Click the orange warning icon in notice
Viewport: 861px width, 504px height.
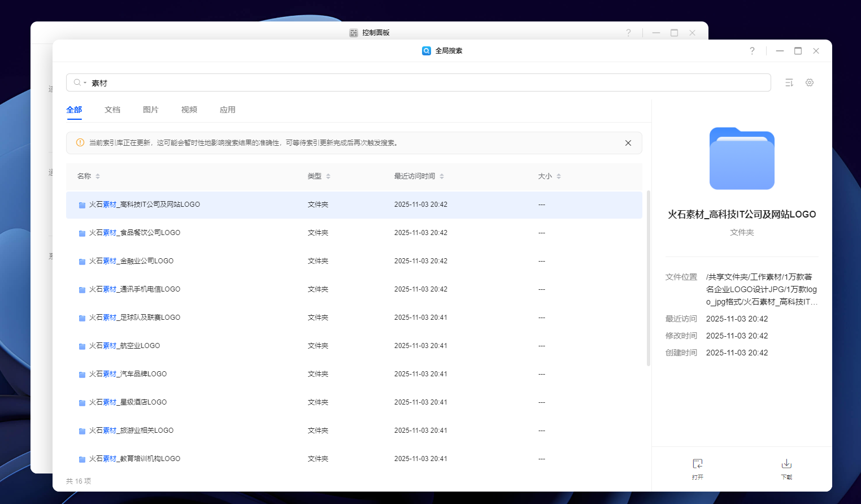pyautogui.click(x=80, y=143)
